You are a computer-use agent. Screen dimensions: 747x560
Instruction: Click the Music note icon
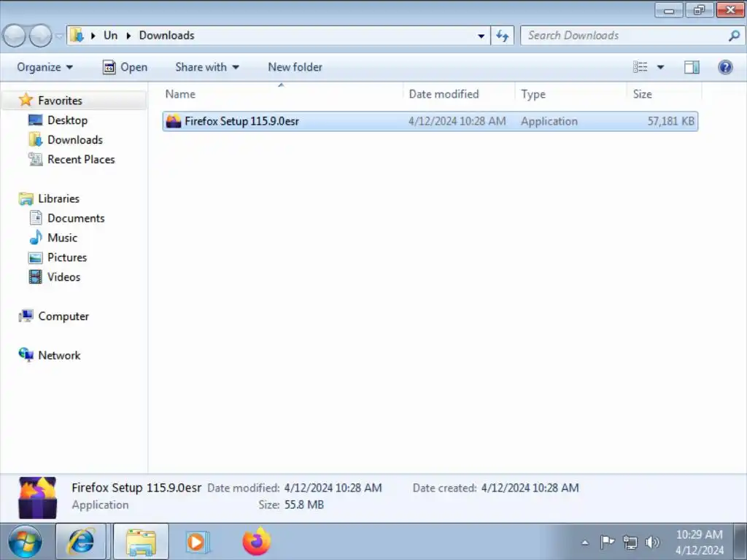[36, 237]
